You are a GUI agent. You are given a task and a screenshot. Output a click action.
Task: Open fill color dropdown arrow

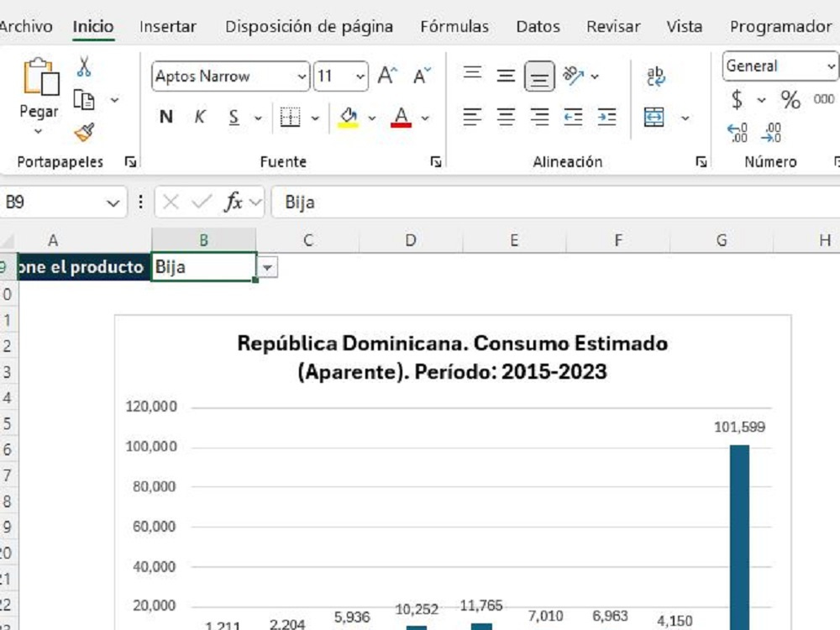click(372, 118)
